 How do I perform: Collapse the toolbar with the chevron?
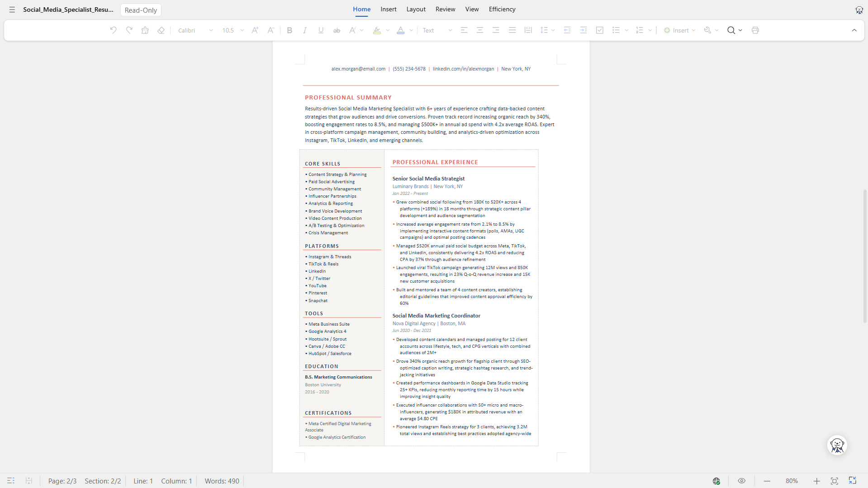[x=854, y=30]
